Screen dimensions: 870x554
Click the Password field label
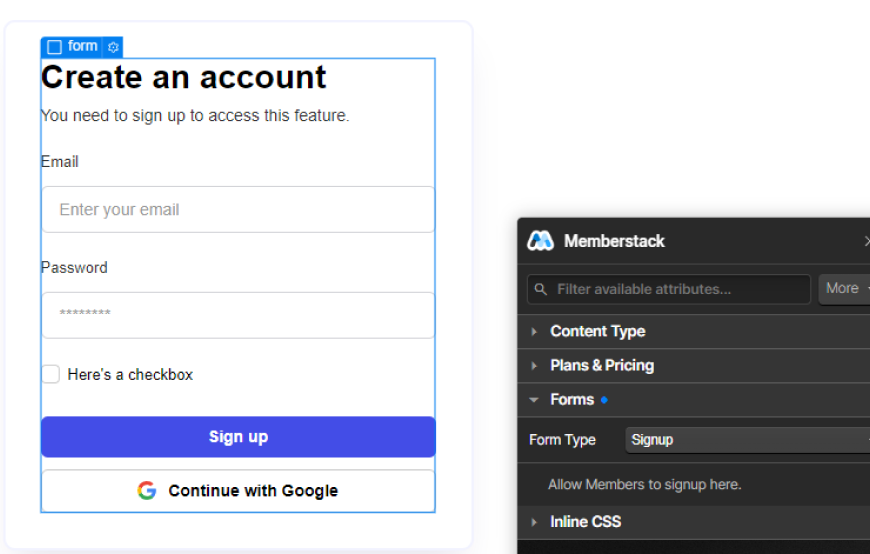pos(74,268)
